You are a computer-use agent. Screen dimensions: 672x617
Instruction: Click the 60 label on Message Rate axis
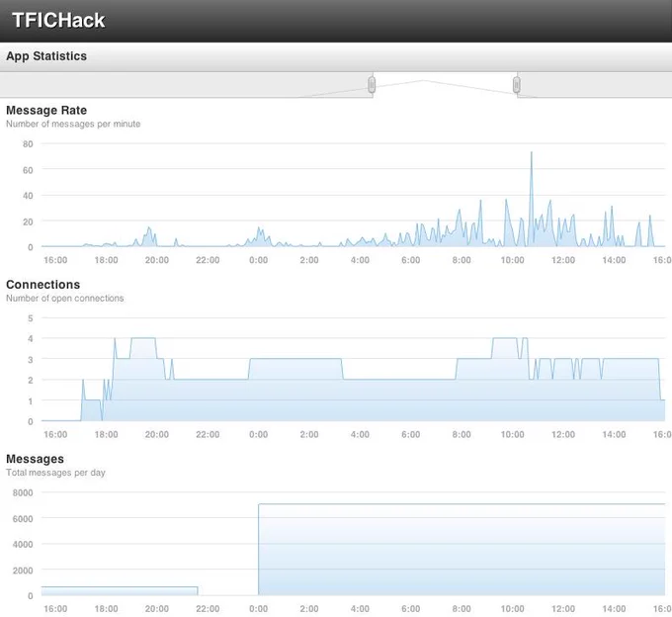[x=28, y=170]
